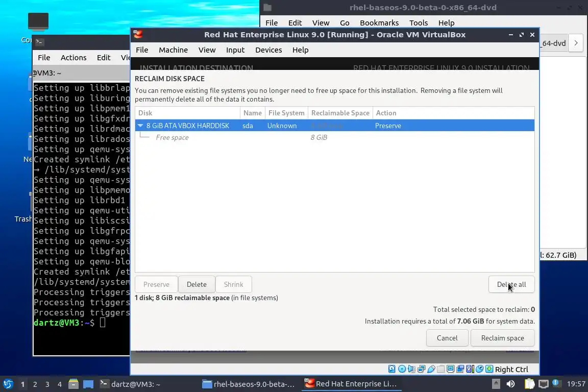Click the Computer desktop icon
The width and height of the screenshot is (588, 392).
pyautogui.click(x=38, y=22)
